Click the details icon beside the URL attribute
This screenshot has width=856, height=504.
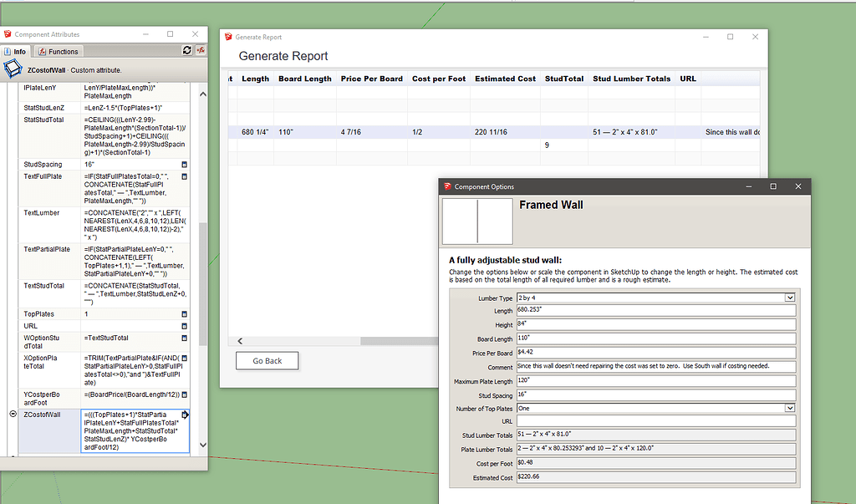(185, 326)
